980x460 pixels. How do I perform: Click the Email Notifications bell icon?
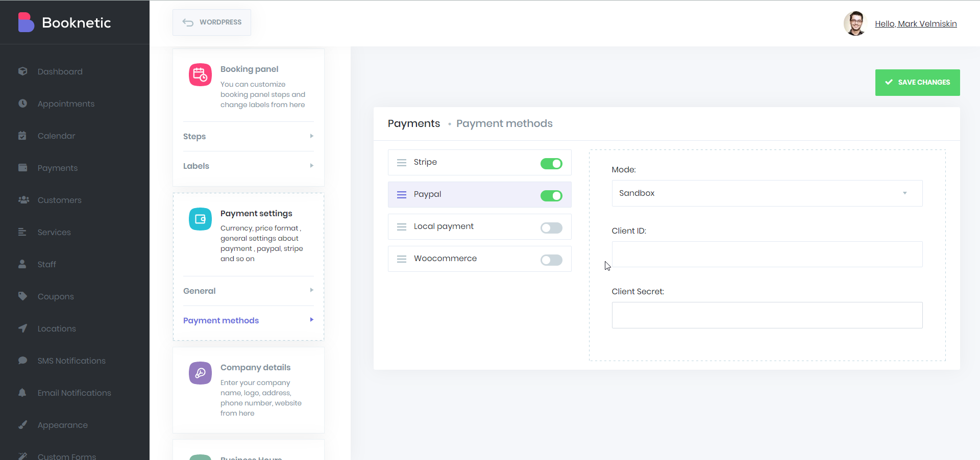[22, 393]
